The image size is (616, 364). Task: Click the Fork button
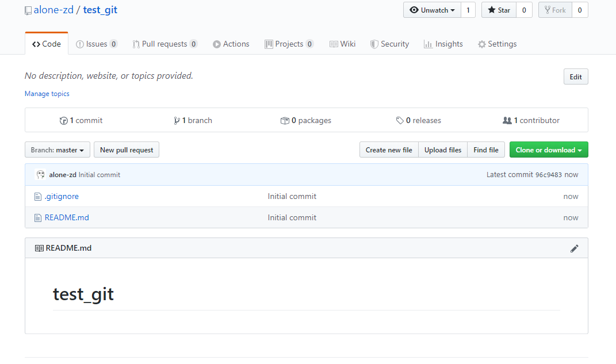pos(555,10)
